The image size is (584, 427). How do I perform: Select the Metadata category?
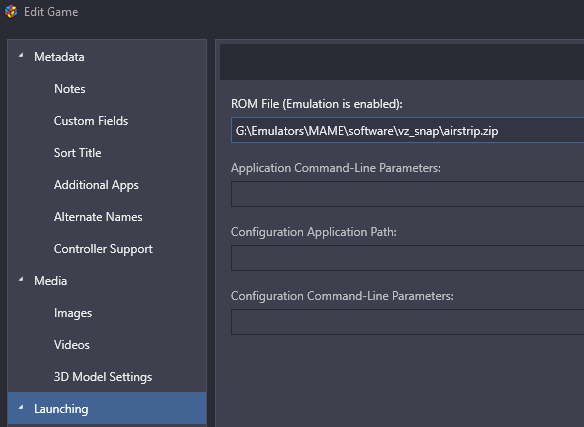point(59,57)
